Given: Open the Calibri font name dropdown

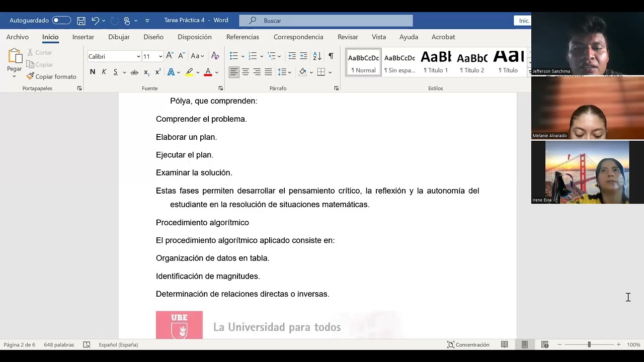Looking at the screenshot, I should [138, 56].
